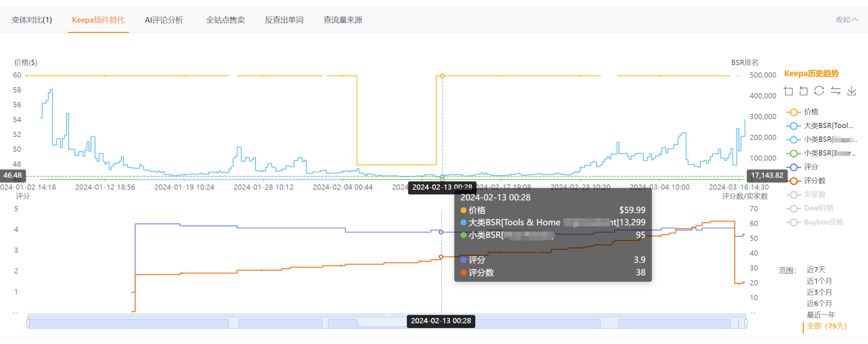Screen dimensions: 868x344
Task: Switch to the 反查出单词 tab
Action: (x=284, y=20)
